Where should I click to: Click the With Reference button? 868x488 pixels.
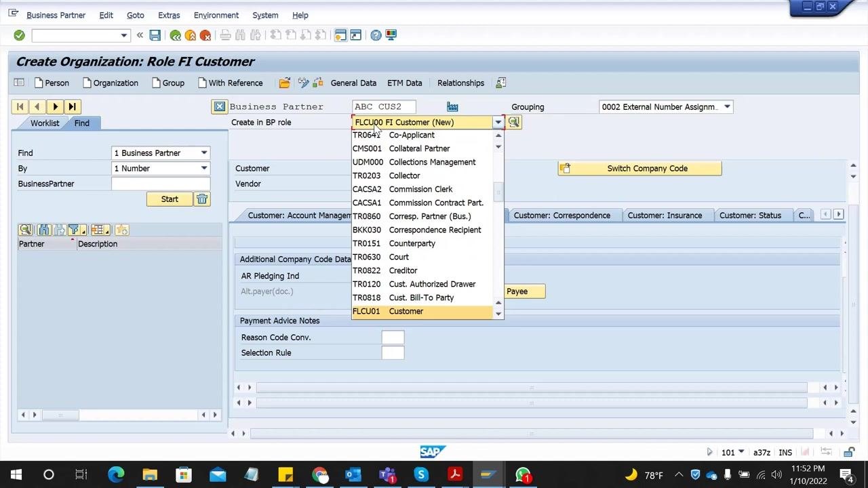pos(231,83)
